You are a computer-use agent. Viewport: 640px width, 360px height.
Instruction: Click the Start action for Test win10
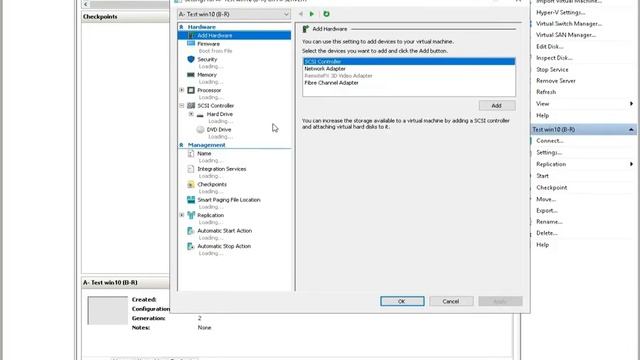542,176
